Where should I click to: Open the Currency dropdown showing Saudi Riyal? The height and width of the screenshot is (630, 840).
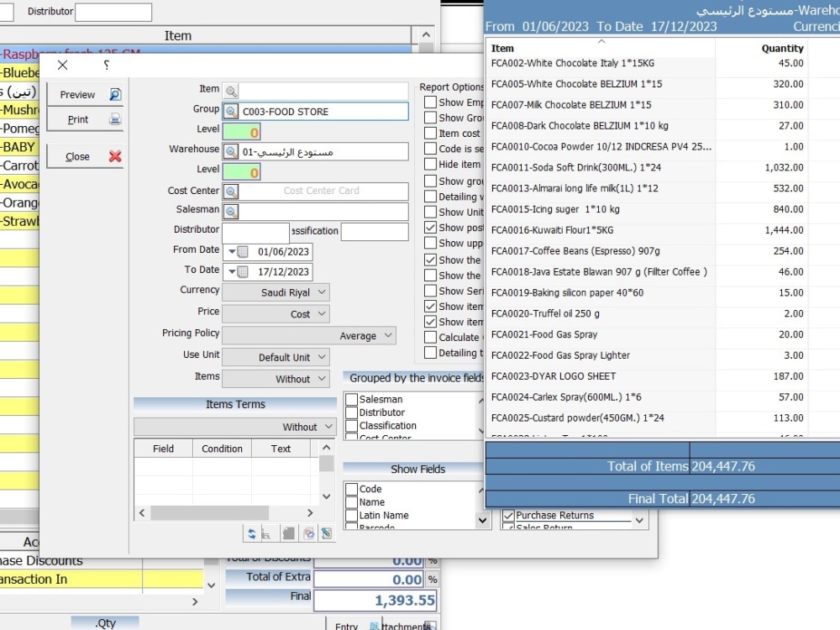pyautogui.click(x=276, y=292)
